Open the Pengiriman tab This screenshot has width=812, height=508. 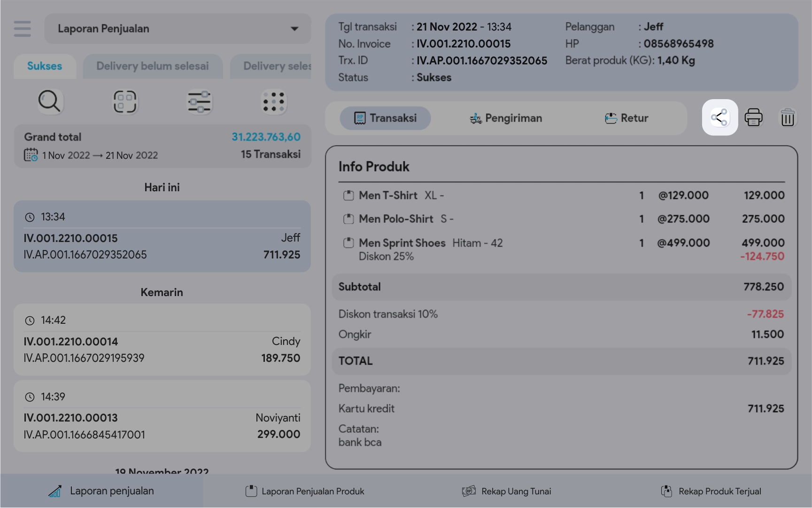(506, 118)
